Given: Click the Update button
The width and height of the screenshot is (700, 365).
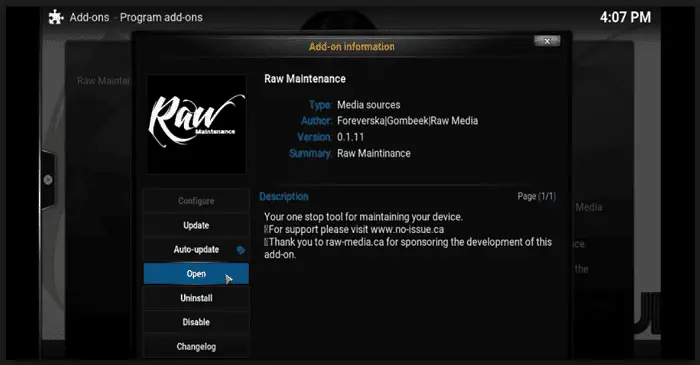Looking at the screenshot, I should click(x=196, y=225).
